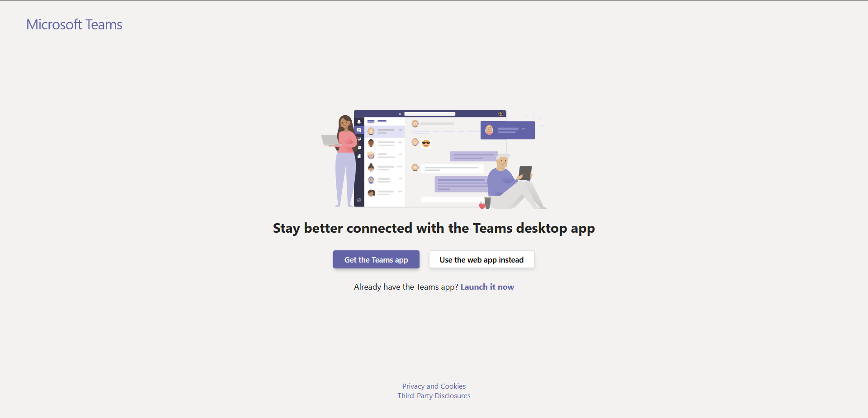Screen dimensions: 868x418
Task: Choose Use the web app instead
Action: pos(481,259)
